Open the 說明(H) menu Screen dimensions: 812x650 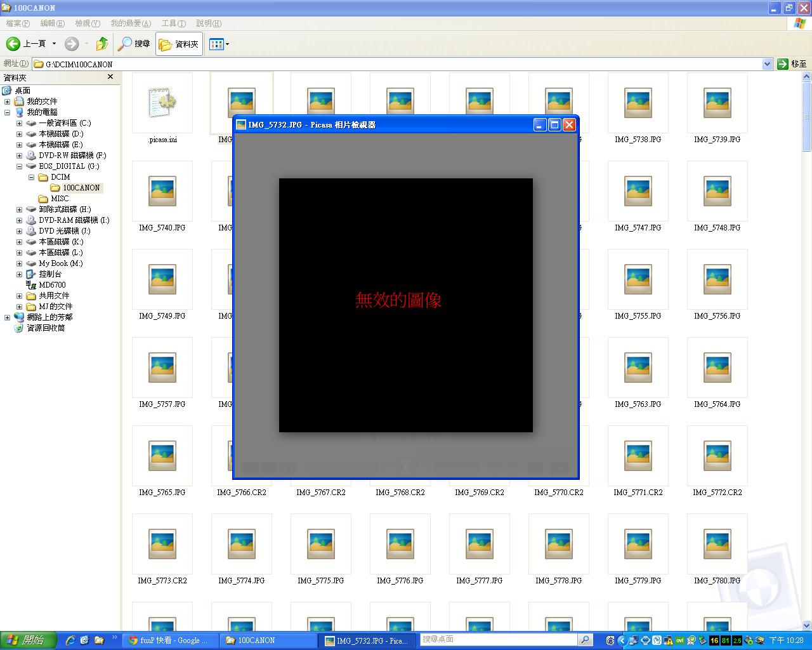pos(209,23)
